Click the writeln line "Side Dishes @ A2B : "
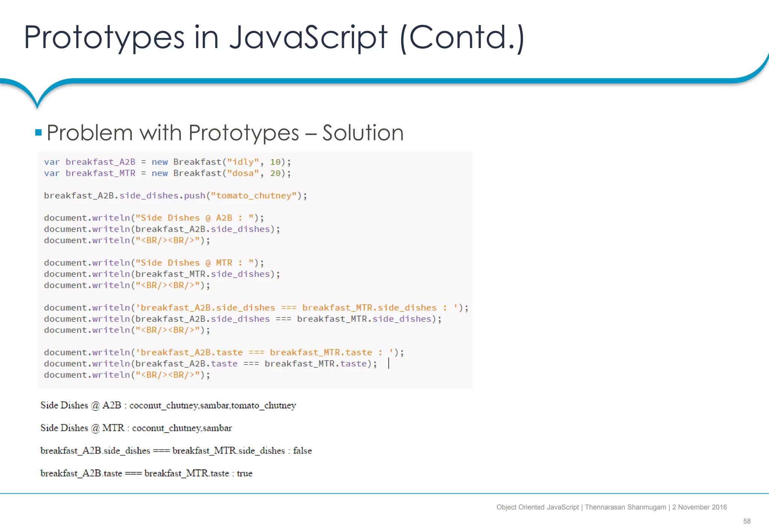 point(154,218)
